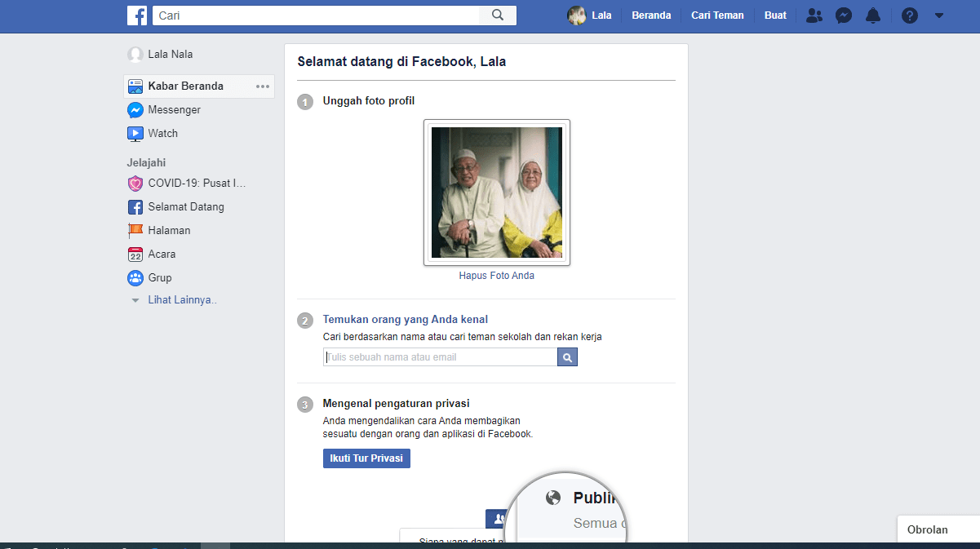Click the friend search magnifier button
Screen dimensions: 980x549
pos(567,357)
